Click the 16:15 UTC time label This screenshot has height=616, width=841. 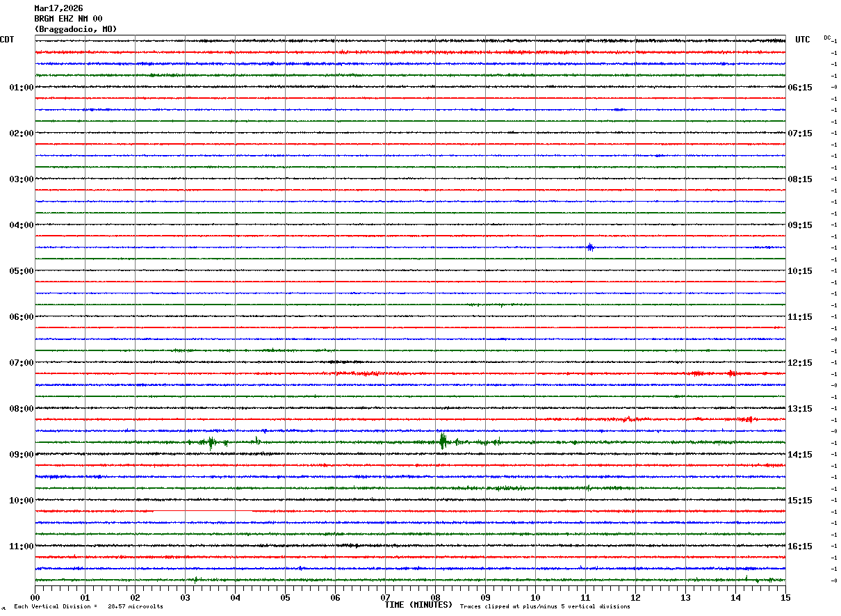point(799,546)
